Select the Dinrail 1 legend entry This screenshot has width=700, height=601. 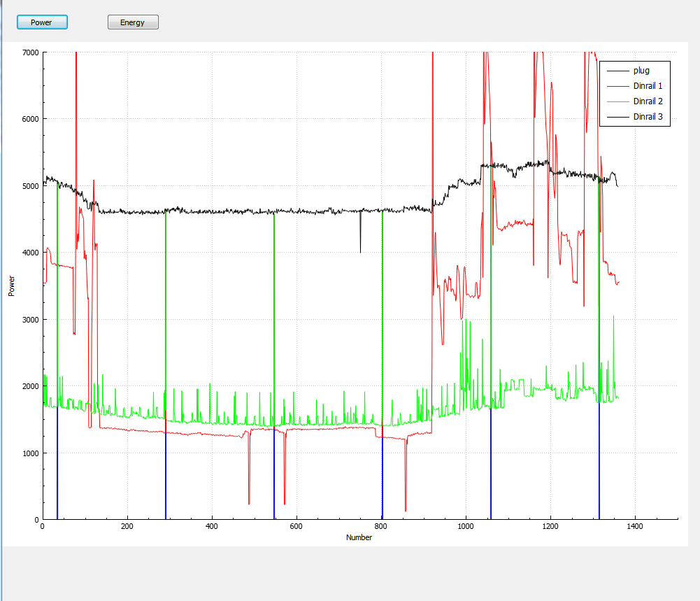[x=635, y=86]
